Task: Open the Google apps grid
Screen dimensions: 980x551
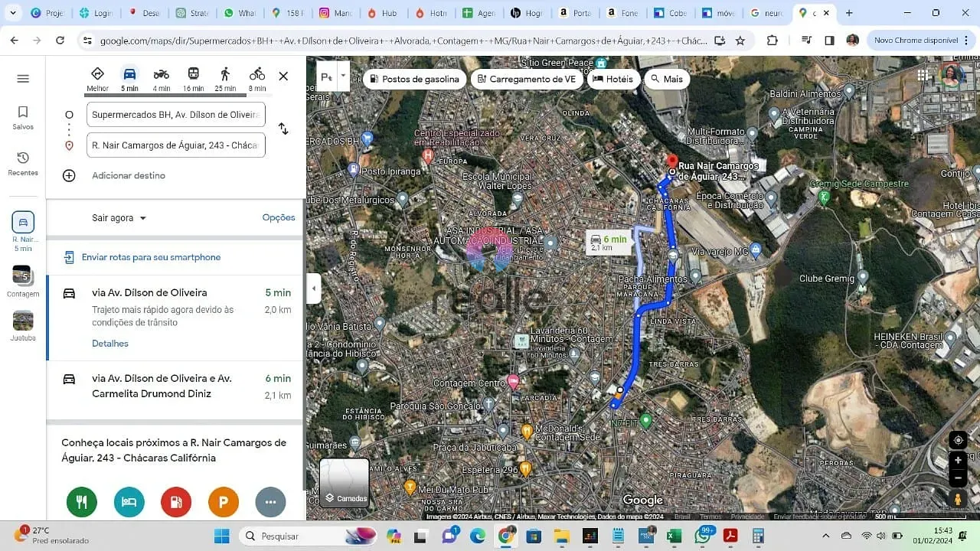Action: (923, 75)
